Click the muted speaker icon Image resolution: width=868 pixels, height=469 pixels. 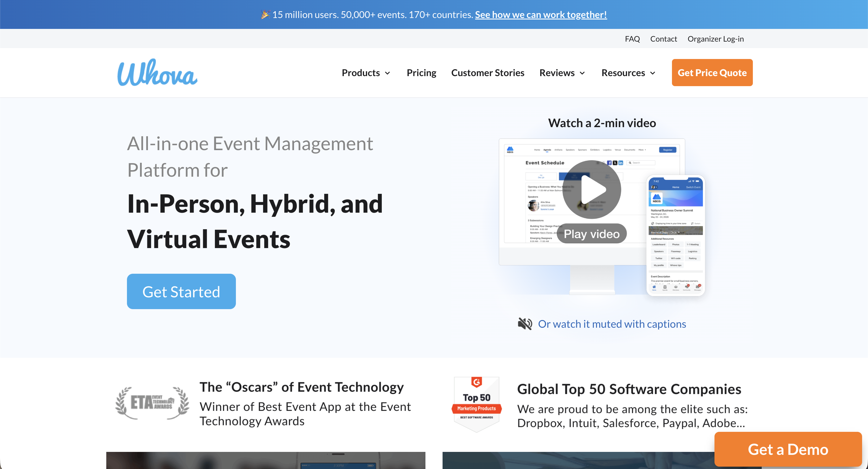[x=525, y=324]
